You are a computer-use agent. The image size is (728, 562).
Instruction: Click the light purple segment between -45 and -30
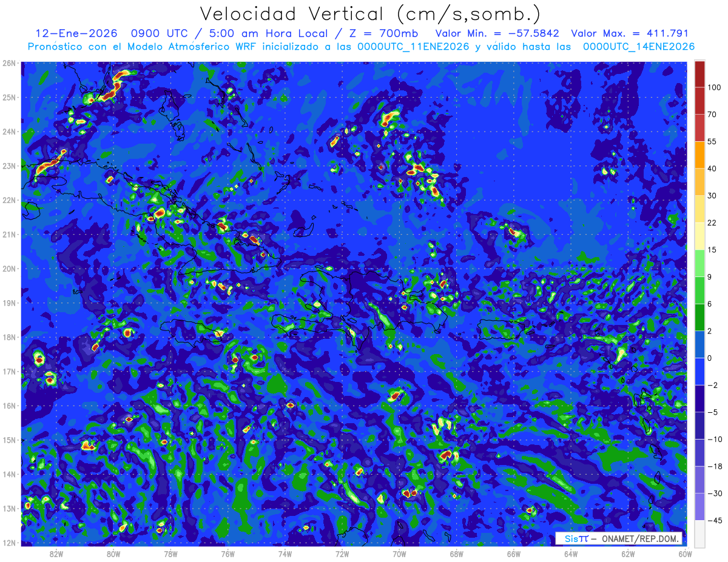[x=699, y=507]
